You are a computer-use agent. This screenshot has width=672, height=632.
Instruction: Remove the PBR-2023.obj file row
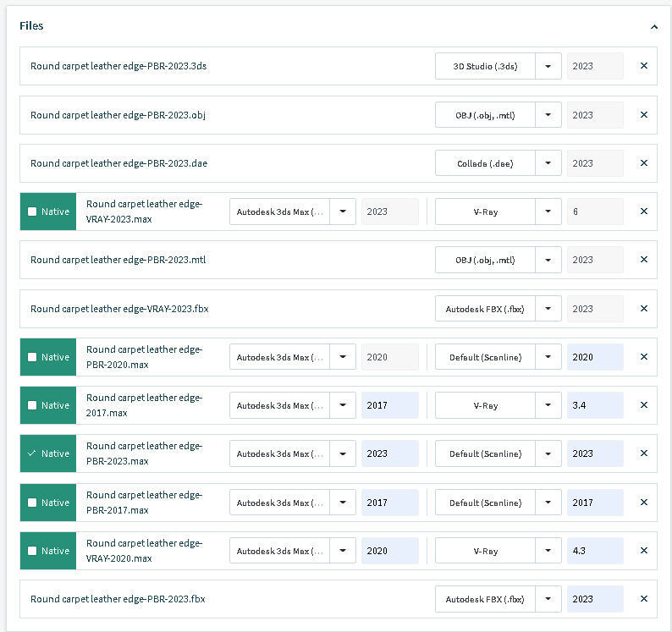643,115
